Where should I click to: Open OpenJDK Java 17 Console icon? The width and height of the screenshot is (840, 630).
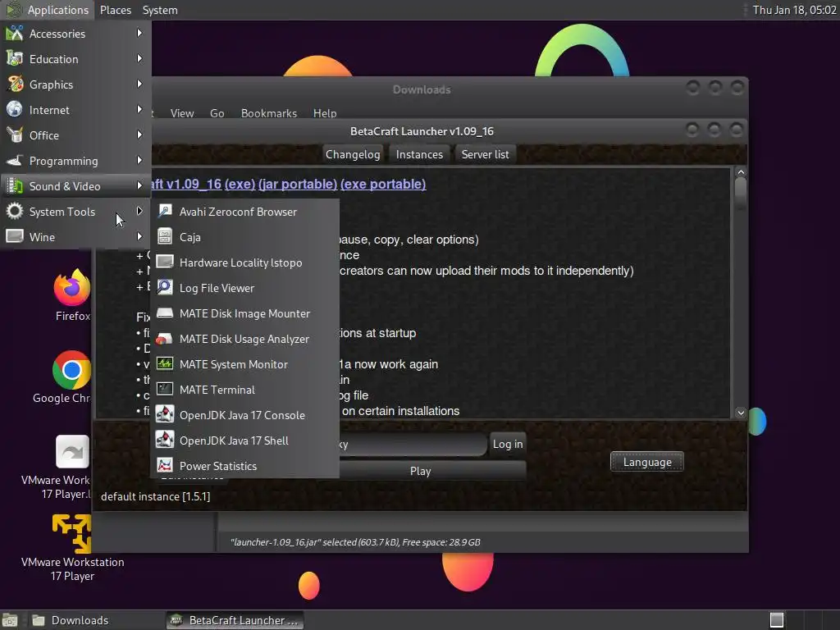pos(164,414)
